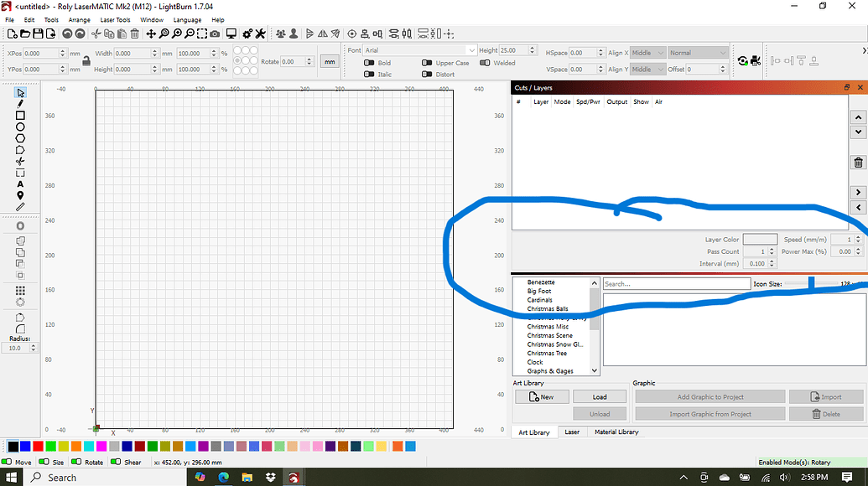Switch to the Material Library tab
This screenshot has width=868, height=486.
point(616,432)
